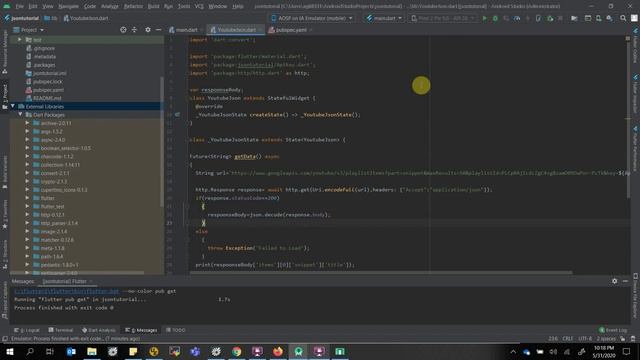
Task: Open the Project view dropdown
Action: point(29,30)
